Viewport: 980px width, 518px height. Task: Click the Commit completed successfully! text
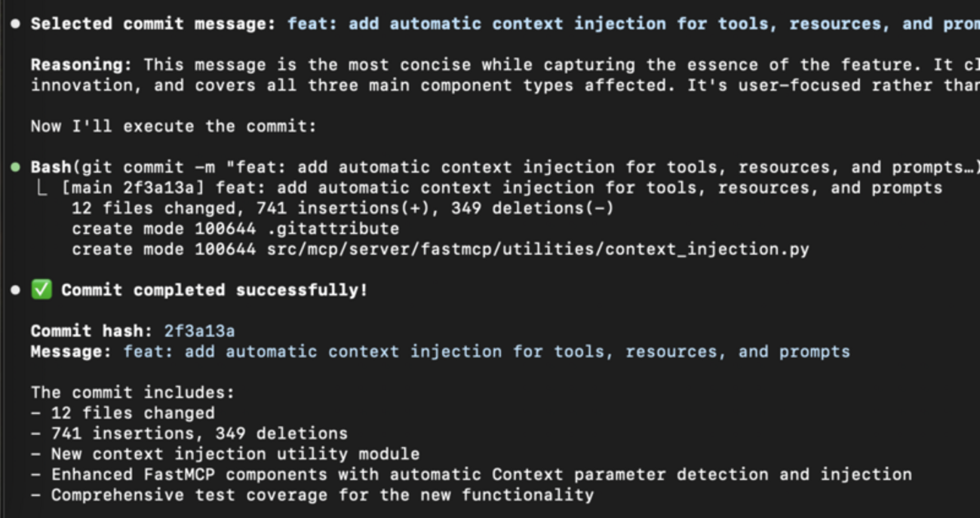click(x=214, y=290)
